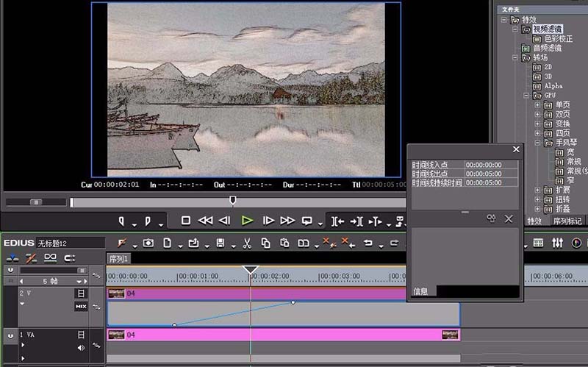Toggle video mute on track 2 V
This screenshot has height=367, width=588.
[x=81, y=293]
